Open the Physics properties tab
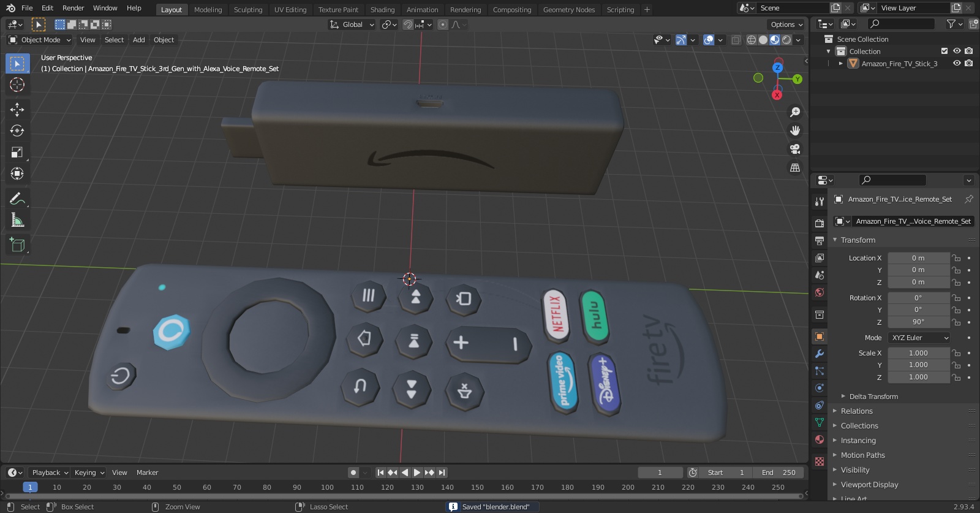 [x=820, y=388]
